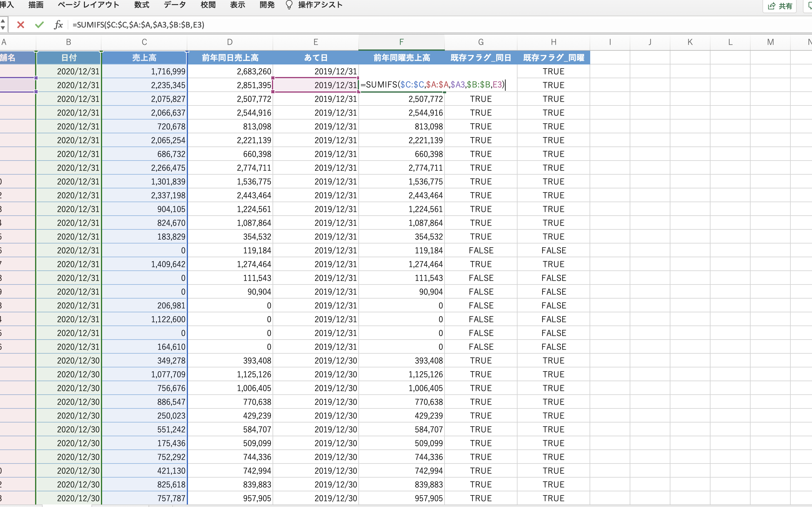
Task: Select the 既存フラグ_同曜 header cell
Action: coord(553,57)
